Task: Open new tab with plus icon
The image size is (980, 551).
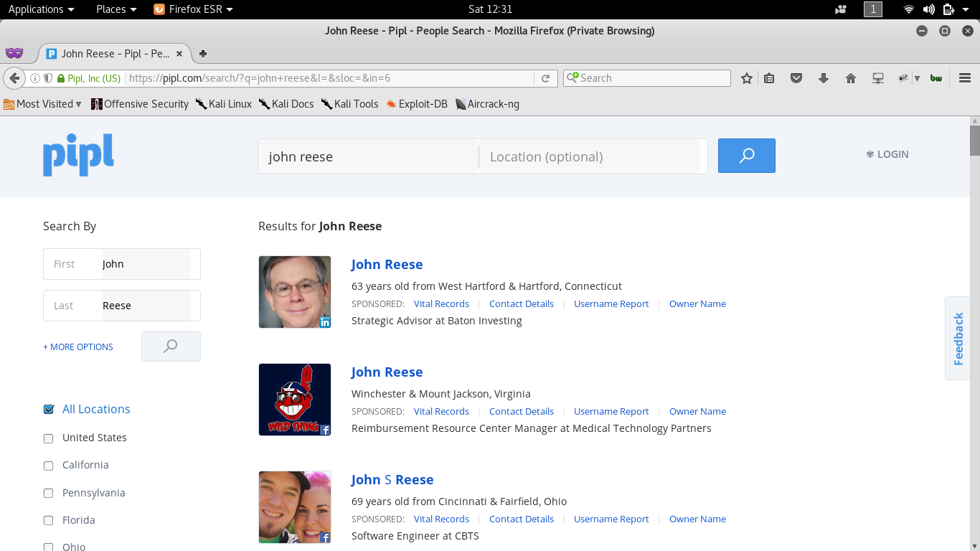Action: pos(203,54)
